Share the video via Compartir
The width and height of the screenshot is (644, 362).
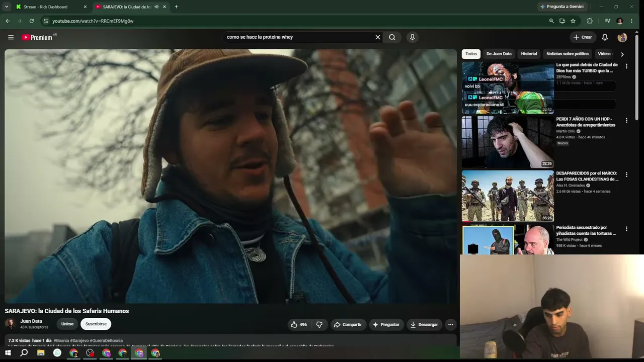348,325
